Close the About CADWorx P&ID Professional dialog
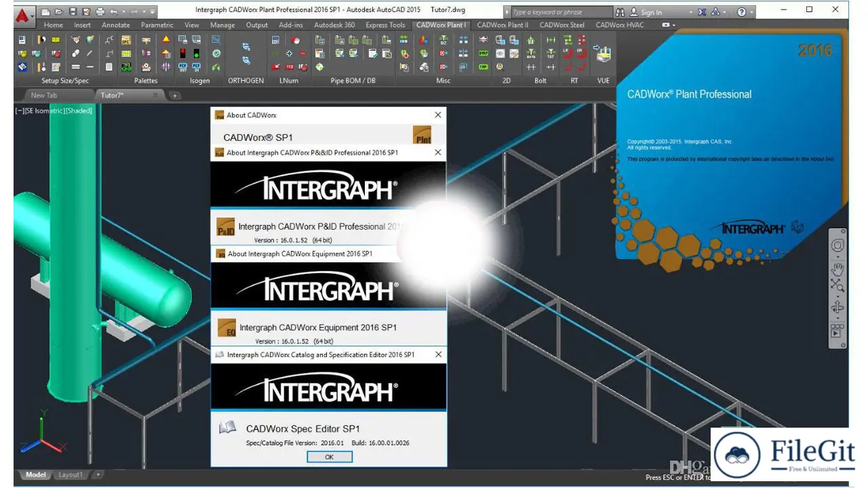The width and height of the screenshot is (868, 488). [x=437, y=152]
